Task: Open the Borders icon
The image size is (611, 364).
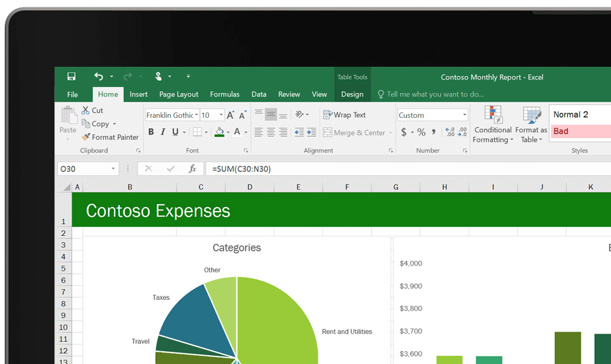Action: coord(197,132)
